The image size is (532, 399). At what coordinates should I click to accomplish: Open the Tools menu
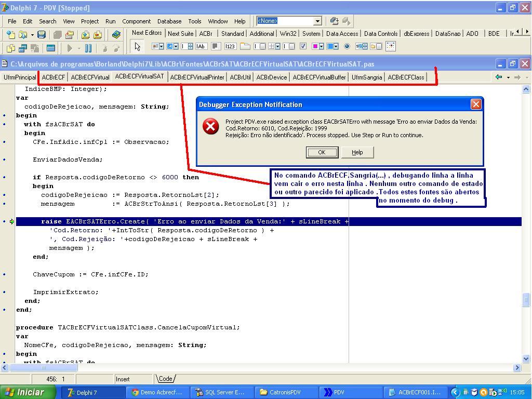point(195,21)
